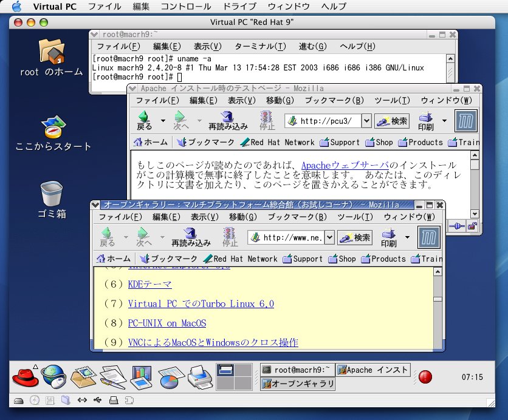
Task: Click the red alert notification icon
Action: point(425,377)
